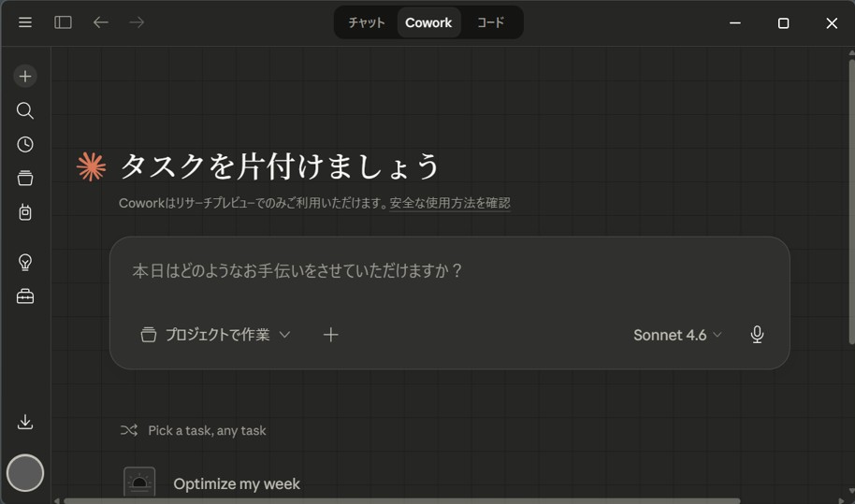This screenshot has width=855, height=504.
Task: Click the download icon in sidebar
Action: (25, 422)
